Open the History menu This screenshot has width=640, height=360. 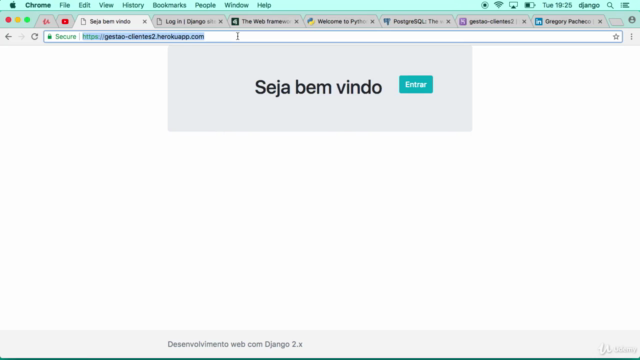tap(133, 5)
